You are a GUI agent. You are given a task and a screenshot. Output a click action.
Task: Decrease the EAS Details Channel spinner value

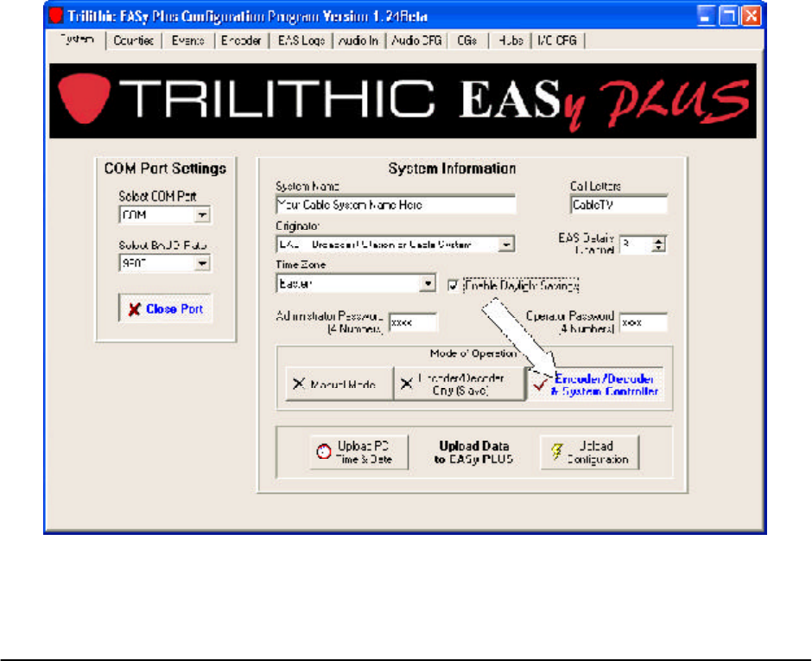pos(658,248)
